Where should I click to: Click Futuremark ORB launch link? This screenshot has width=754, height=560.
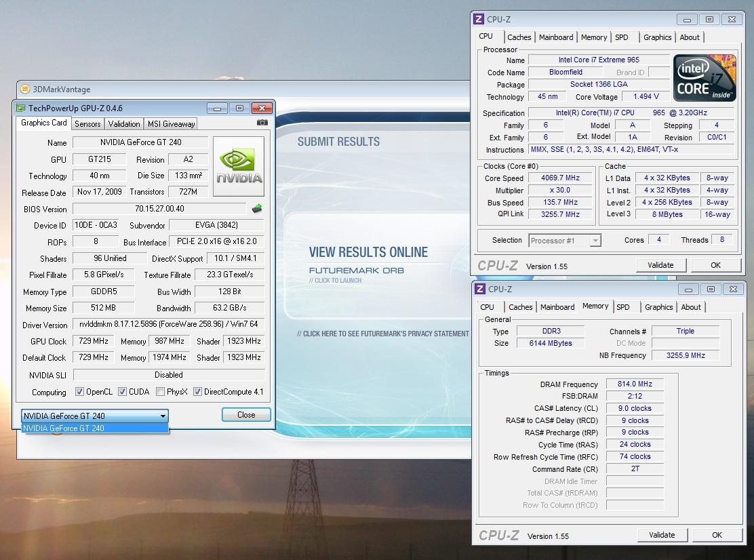(357, 271)
